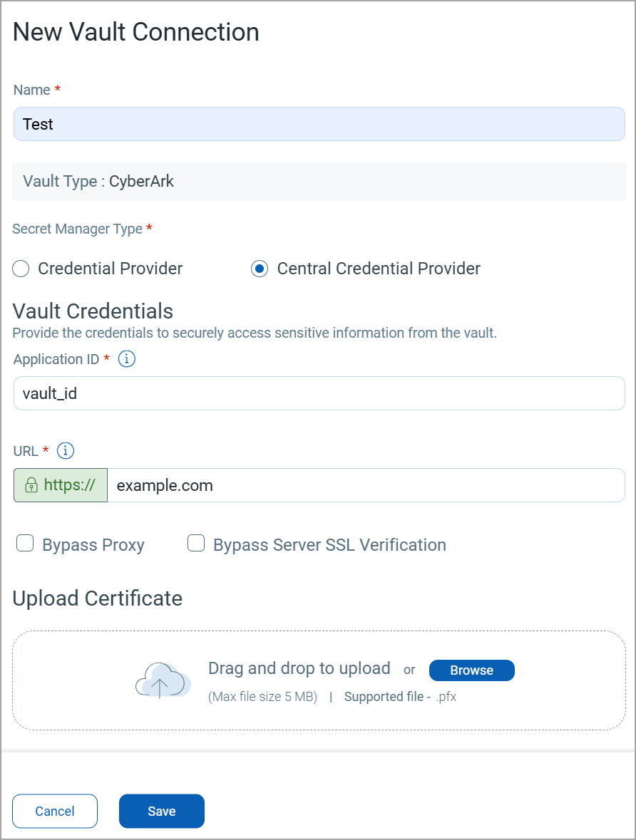Click the green lock icon beside https://

pos(31,485)
